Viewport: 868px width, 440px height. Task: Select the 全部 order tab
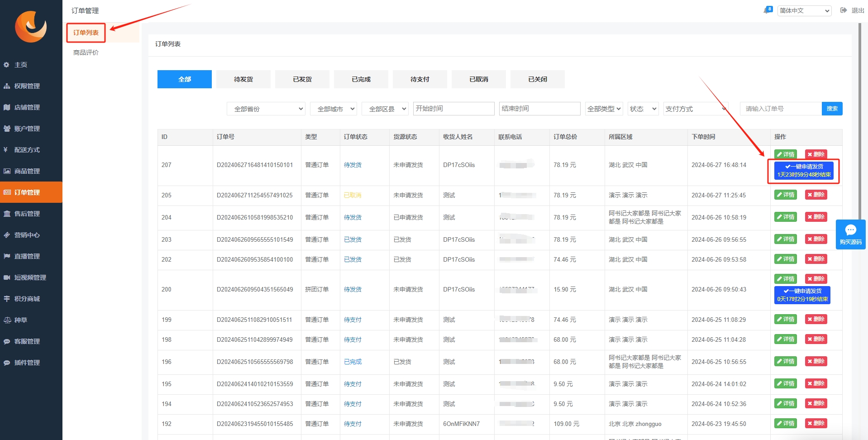[x=185, y=79]
